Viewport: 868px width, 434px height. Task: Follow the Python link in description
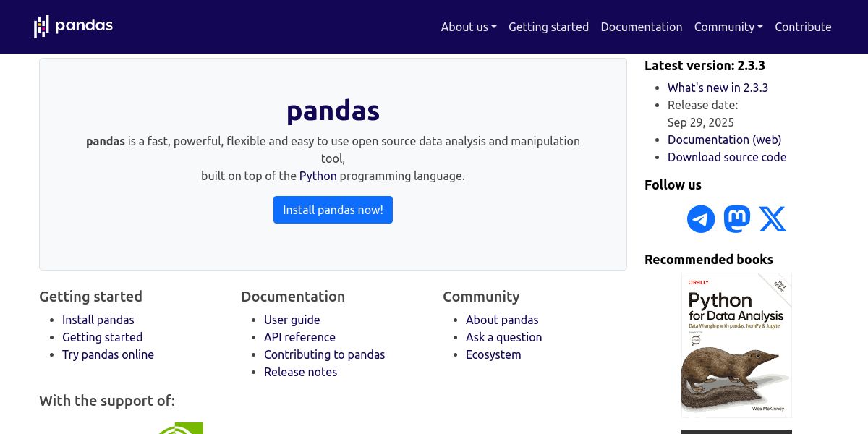[x=318, y=176]
